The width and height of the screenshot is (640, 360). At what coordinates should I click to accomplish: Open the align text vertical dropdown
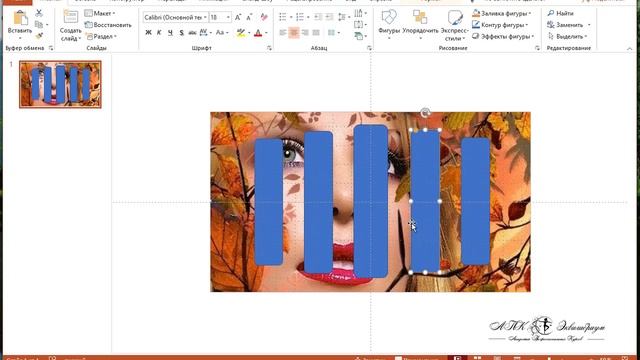360,25
